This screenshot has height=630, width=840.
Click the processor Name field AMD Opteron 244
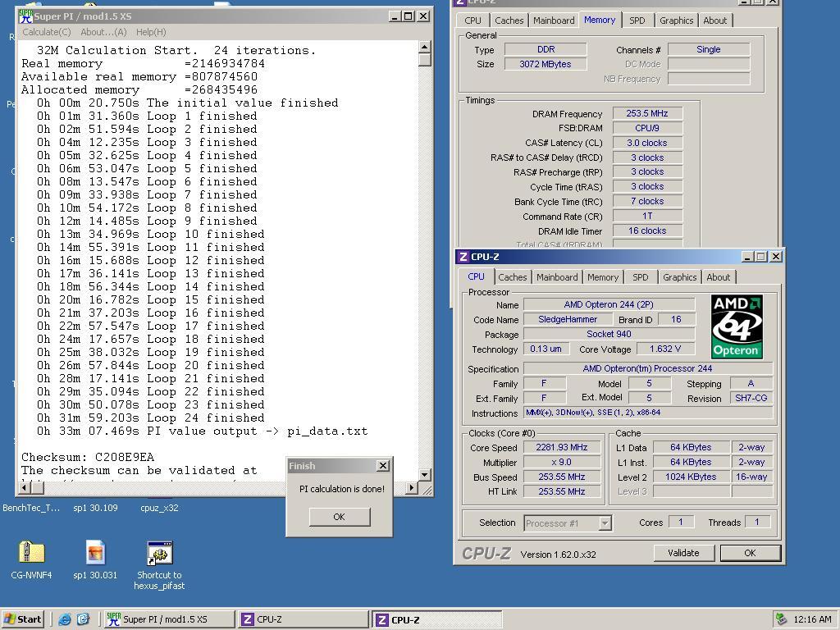609,304
